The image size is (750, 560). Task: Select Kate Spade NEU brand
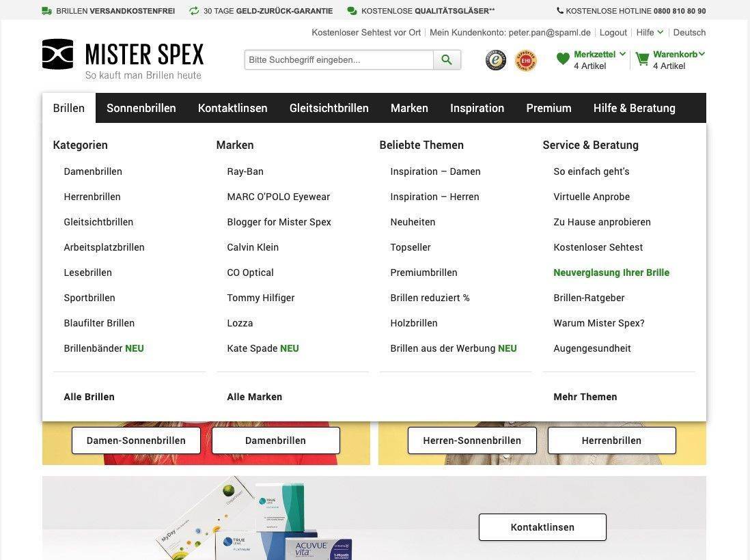(x=262, y=348)
